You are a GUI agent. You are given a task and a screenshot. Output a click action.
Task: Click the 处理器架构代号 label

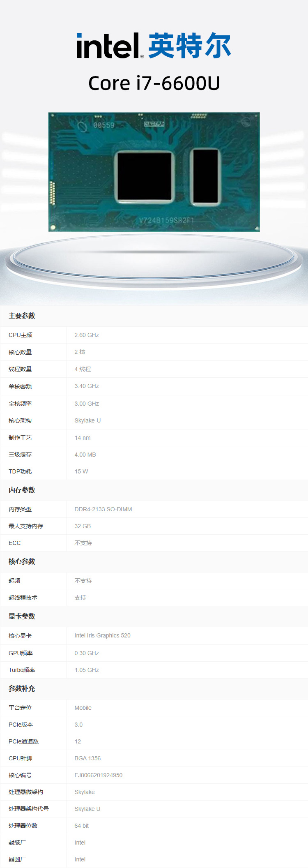(29, 809)
